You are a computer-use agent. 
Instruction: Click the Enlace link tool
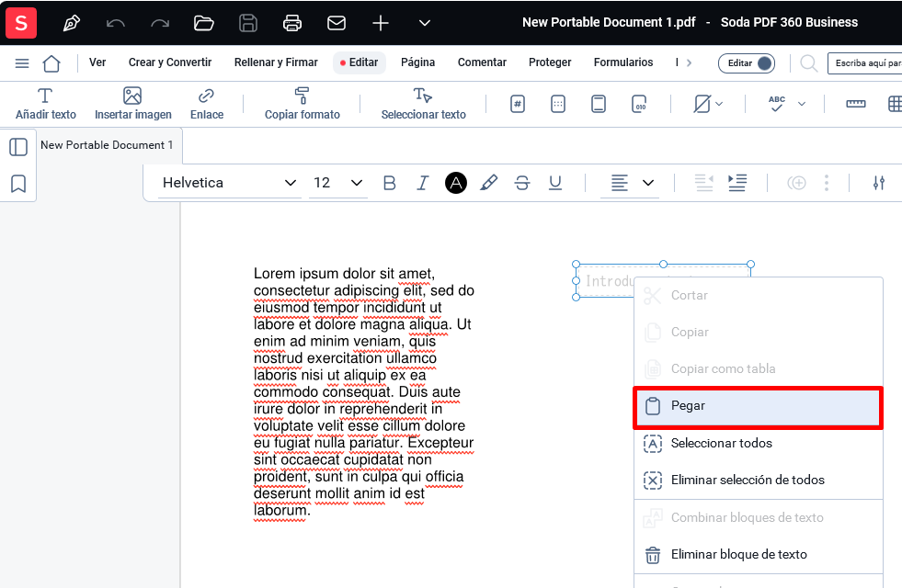207,104
